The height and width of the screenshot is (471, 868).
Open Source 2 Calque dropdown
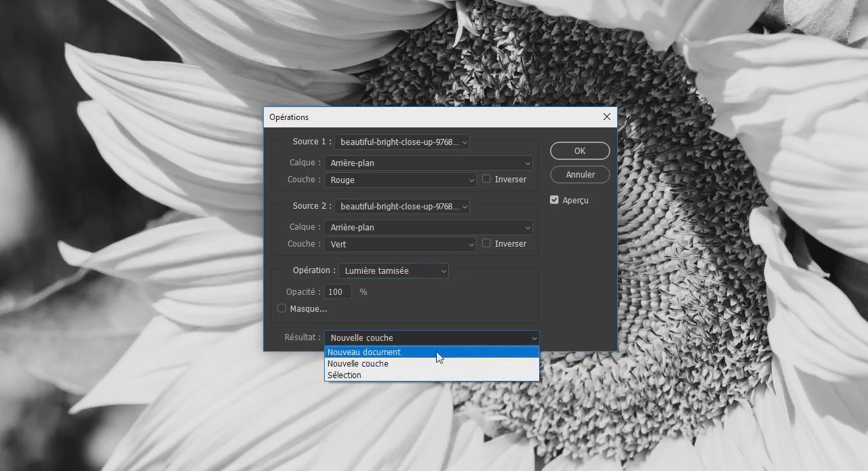click(x=429, y=227)
